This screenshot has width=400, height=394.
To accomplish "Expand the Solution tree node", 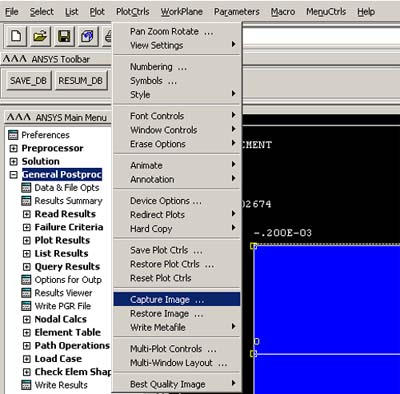I will [13, 162].
